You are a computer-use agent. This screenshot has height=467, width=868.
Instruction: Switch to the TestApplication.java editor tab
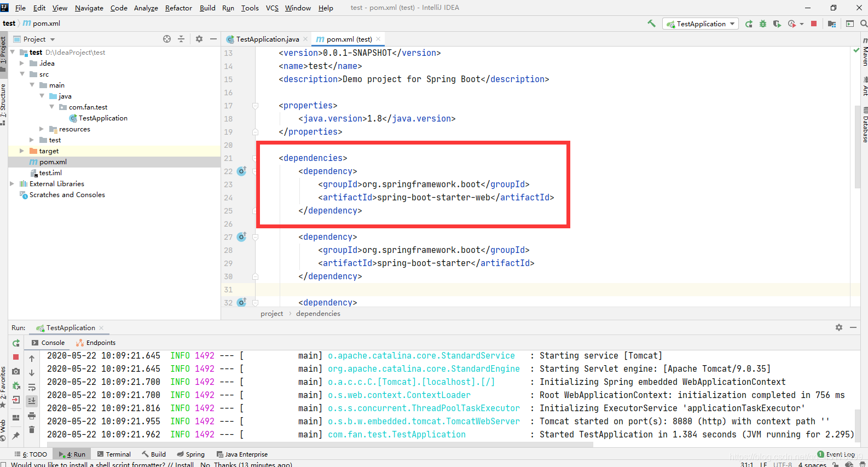267,39
